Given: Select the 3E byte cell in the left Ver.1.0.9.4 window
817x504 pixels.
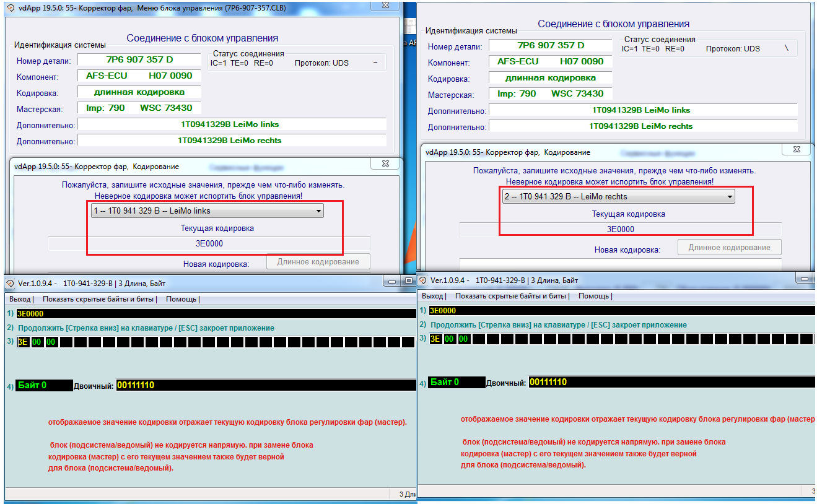Looking at the screenshot, I should (x=23, y=342).
